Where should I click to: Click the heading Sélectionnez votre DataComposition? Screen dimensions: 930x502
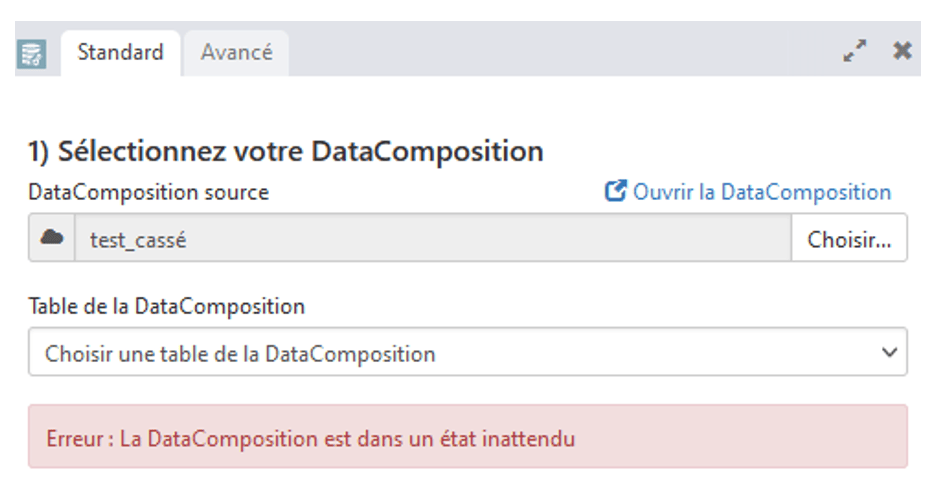(300, 151)
